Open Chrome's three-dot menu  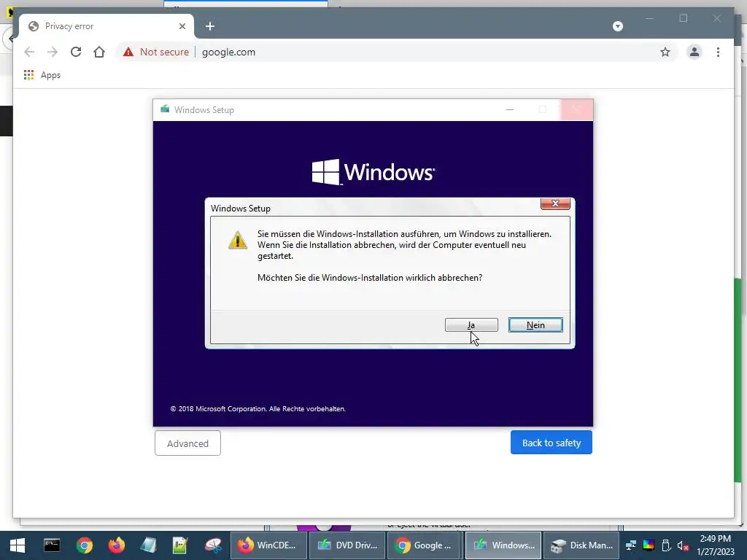click(718, 52)
